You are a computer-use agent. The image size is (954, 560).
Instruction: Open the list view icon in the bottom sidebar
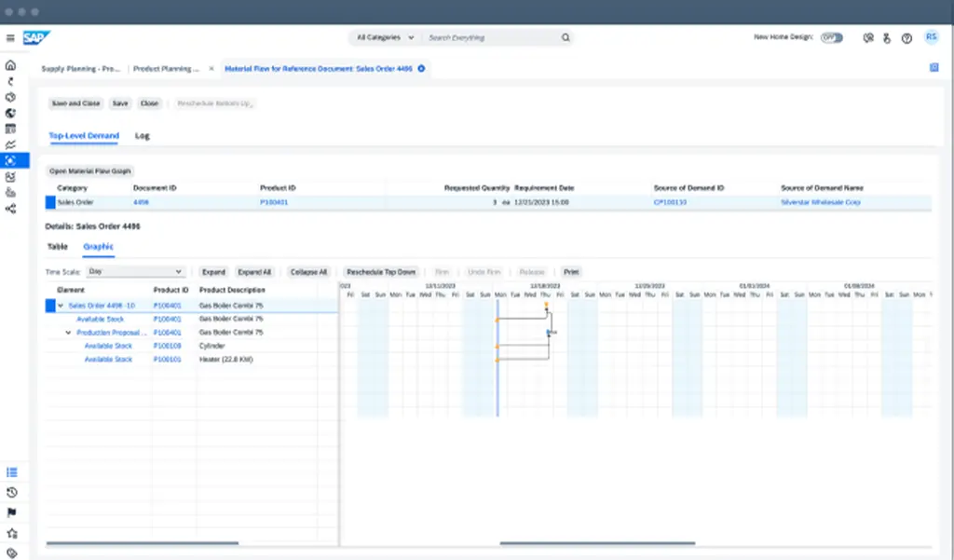(x=11, y=472)
